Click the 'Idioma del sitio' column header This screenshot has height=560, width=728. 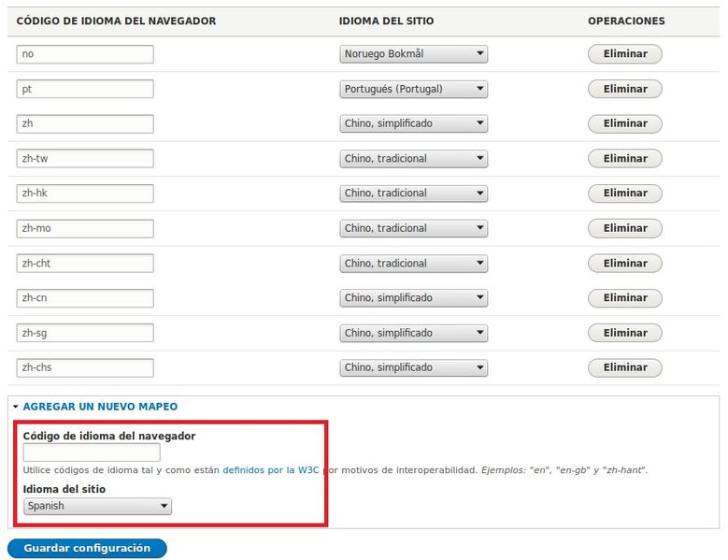[x=386, y=21]
